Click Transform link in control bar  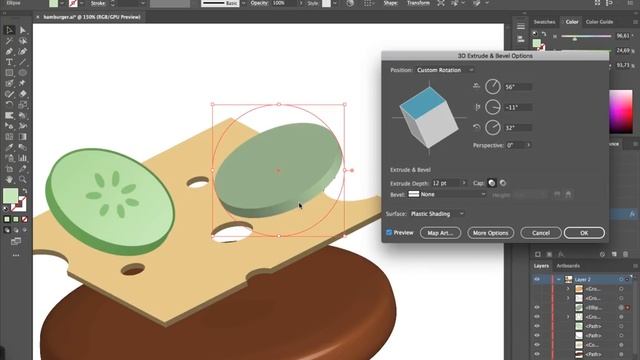pos(418,3)
